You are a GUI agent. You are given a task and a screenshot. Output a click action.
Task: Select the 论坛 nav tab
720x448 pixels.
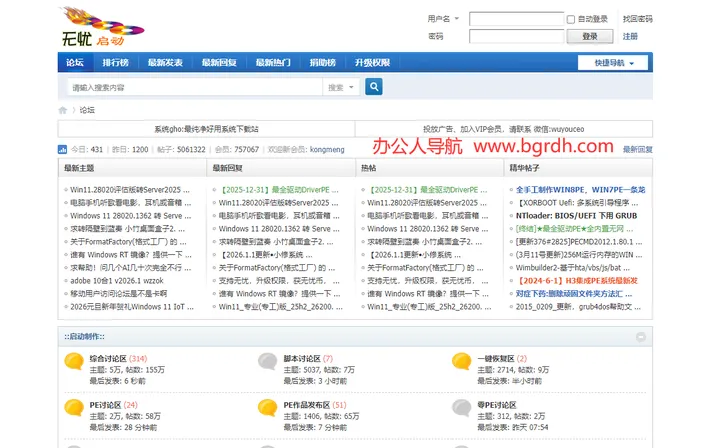[75, 62]
